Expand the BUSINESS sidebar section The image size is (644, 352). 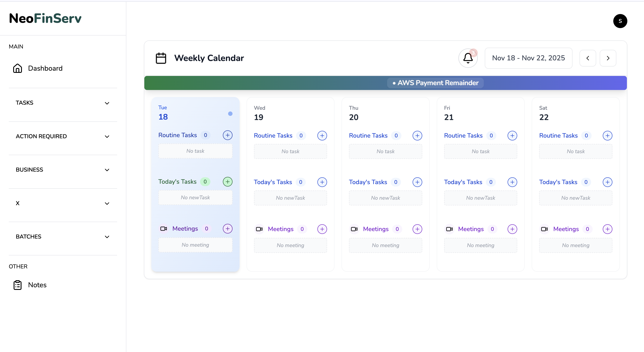[x=63, y=170]
